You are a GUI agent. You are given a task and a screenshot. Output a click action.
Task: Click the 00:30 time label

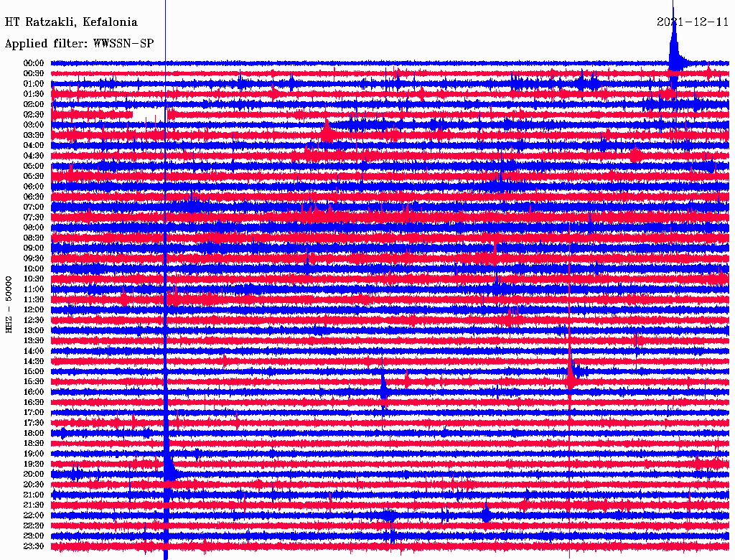[34, 73]
